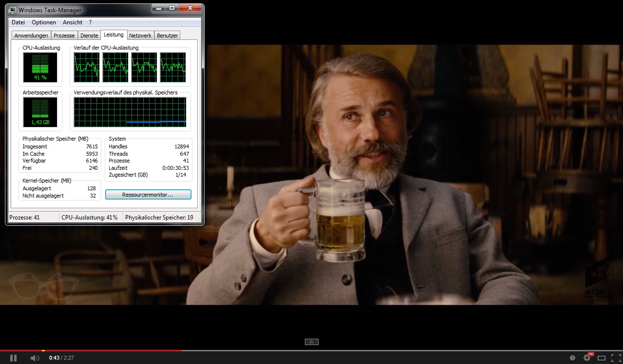623x364 pixels.
Task: Click the CPU-Auslastung meter showing 41 %
Action: pos(40,68)
